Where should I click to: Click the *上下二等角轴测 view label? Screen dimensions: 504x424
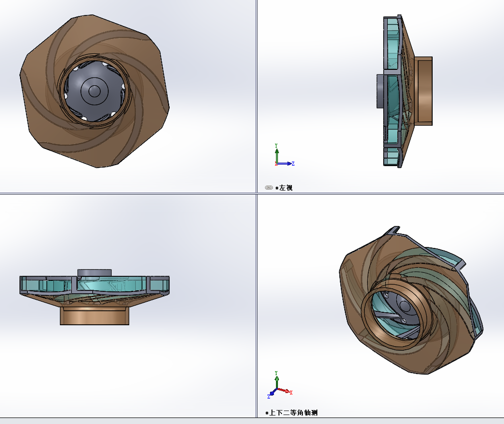click(291, 413)
